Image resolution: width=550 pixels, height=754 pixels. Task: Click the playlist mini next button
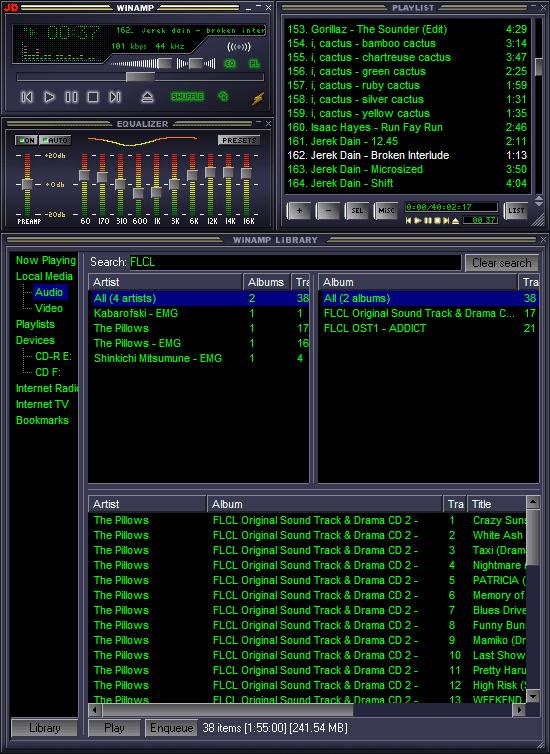[446, 220]
